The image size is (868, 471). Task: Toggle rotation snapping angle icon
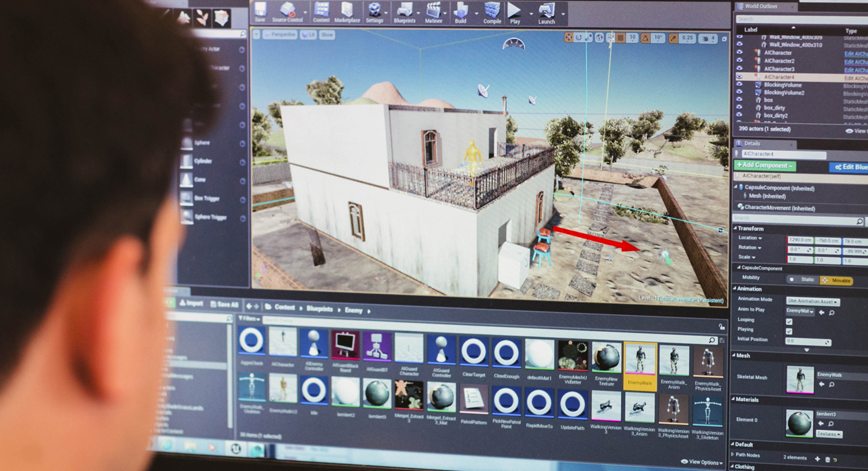645,38
